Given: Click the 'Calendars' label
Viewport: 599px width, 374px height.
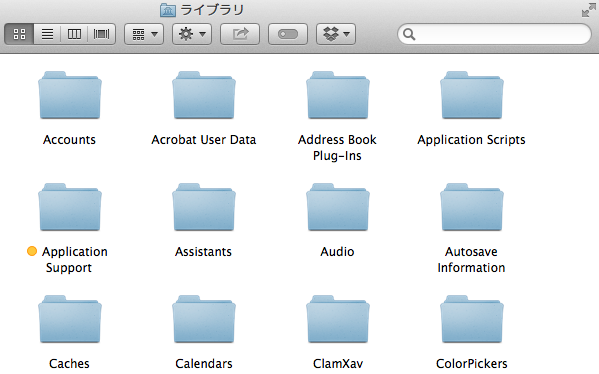Looking at the screenshot, I should pyautogui.click(x=204, y=364).
